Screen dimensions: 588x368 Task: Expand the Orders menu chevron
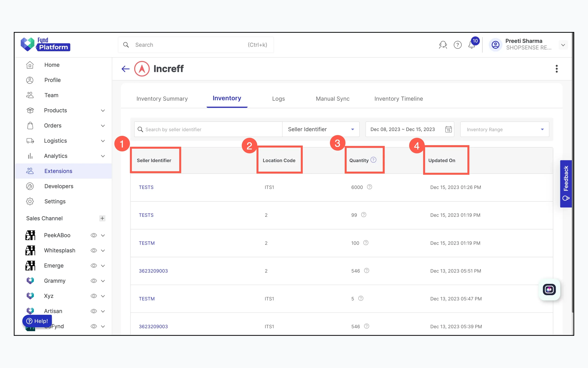[x=103, y=126]
